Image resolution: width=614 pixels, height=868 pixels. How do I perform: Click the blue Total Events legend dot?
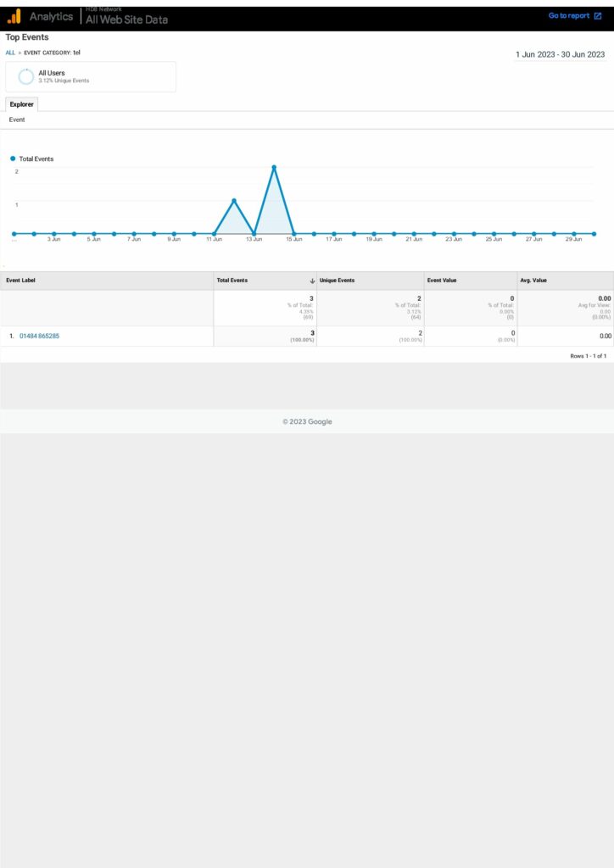(14, 159)
